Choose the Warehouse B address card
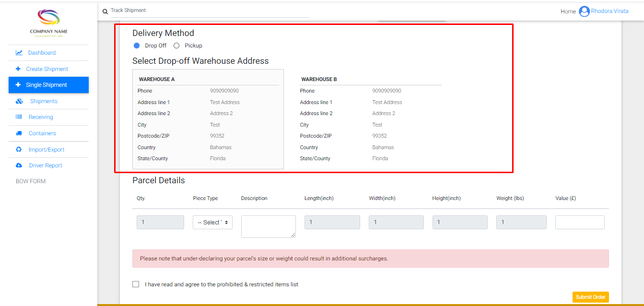 [x=369, y=119]
